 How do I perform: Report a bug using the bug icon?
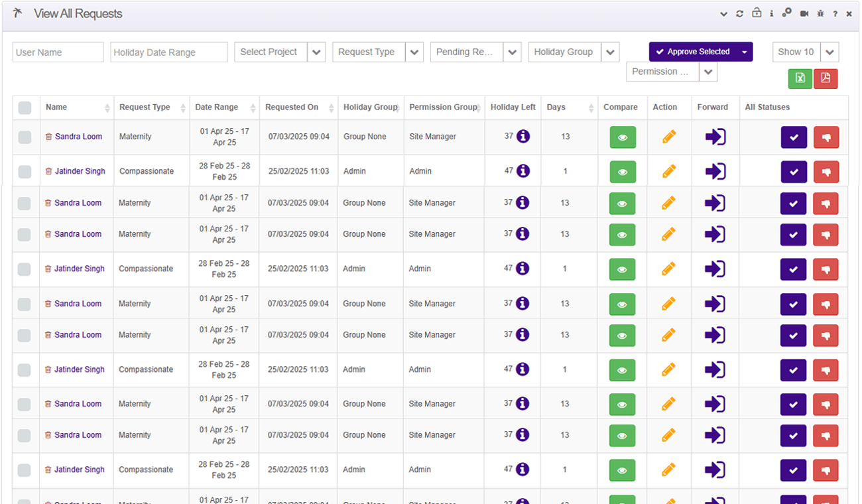coord(820,13)
